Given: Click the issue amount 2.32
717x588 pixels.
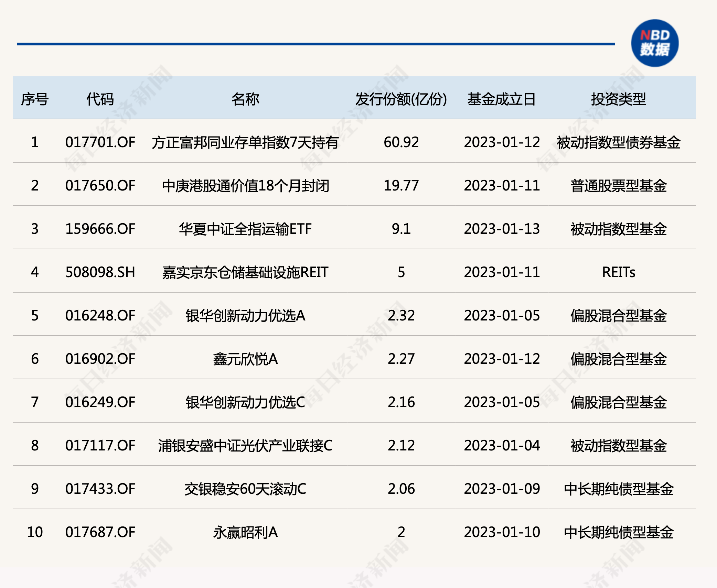Looking at the screenshot, I should click(401, 316).
